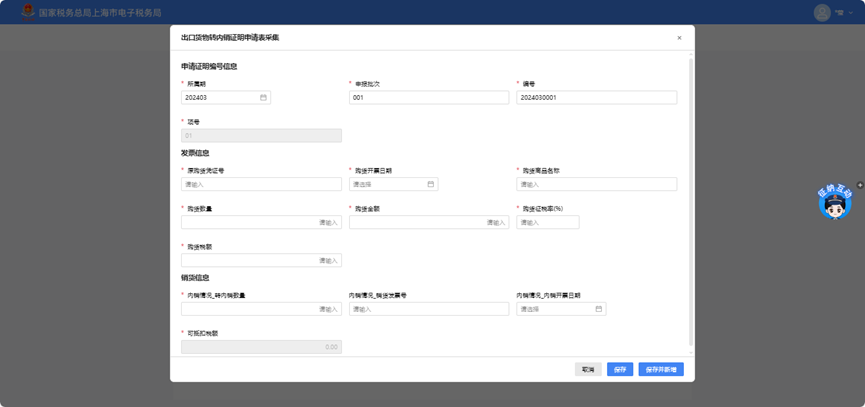Open the 内销开票日期 date selector
Screen dimensions: 865x407
(555, 309)
